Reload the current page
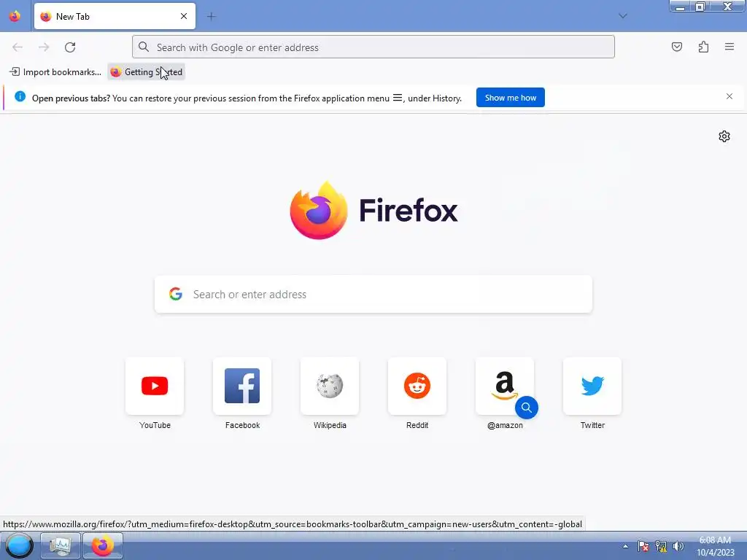The image size is (747, 560). 70,47
